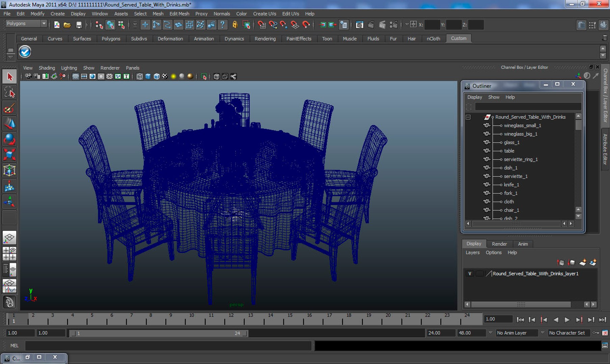This screenshot has width=610, height=364.
Task: Click the current frame input field
Action: click(498, 319)
